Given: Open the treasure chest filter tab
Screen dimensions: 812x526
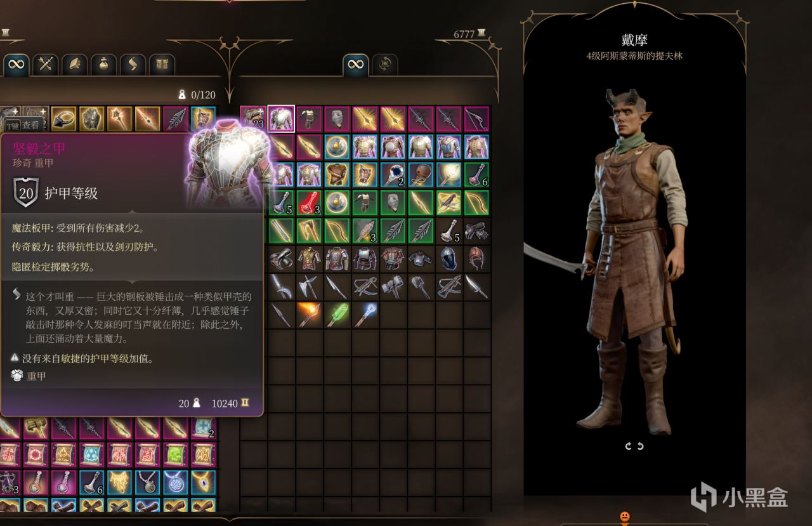Looking at the screenshot, I should [162, 63].
